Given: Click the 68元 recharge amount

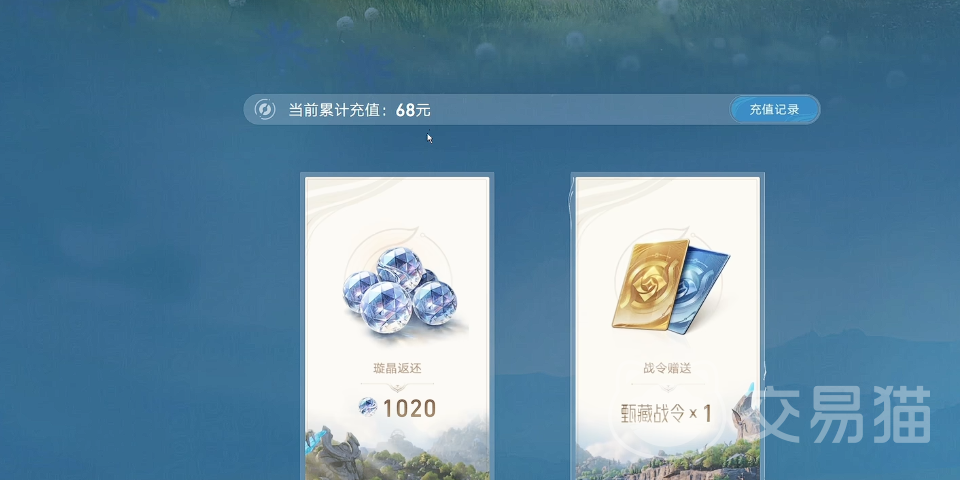Looking at the screenshot, I should pos(413,110).
